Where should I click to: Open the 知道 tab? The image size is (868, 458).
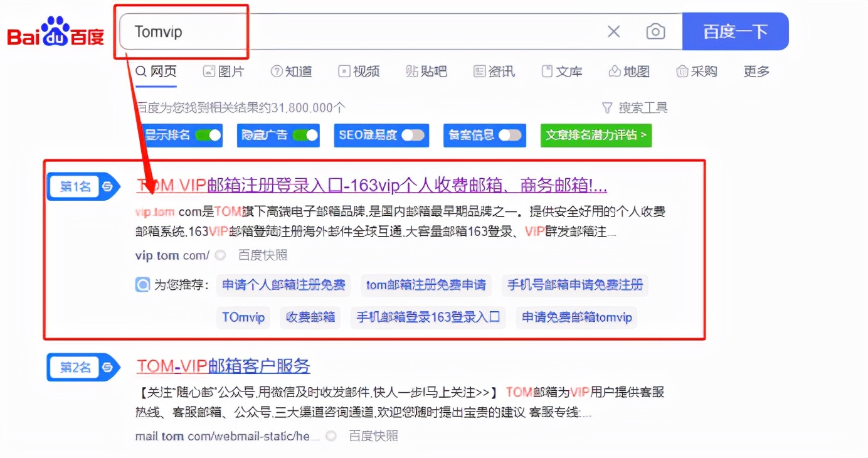tap(291, 72)
